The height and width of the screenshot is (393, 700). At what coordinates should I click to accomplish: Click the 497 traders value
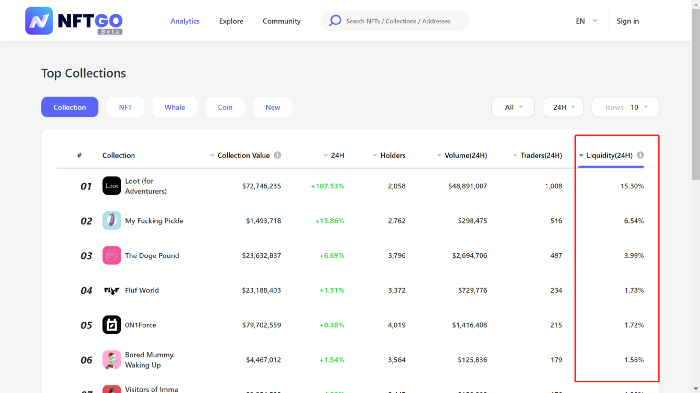pyautogui.click(x=556, y=255)
